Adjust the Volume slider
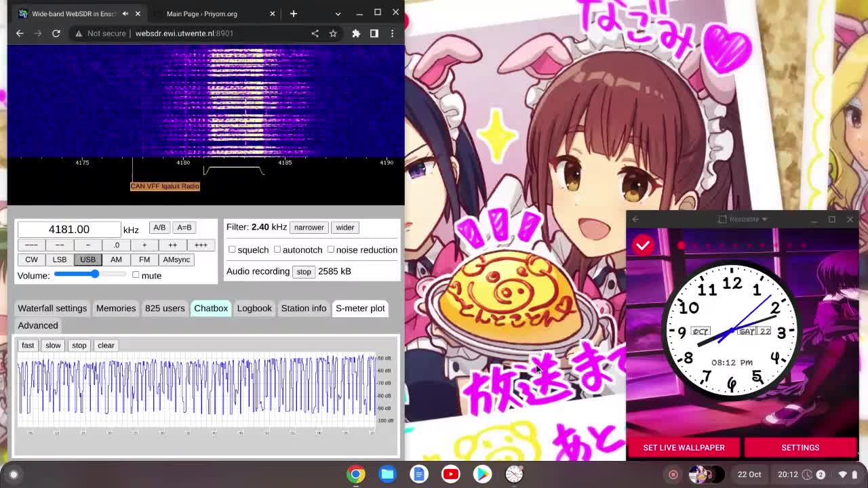The width and height of the screenshot is (868, 488). click(x=90, y=274)
